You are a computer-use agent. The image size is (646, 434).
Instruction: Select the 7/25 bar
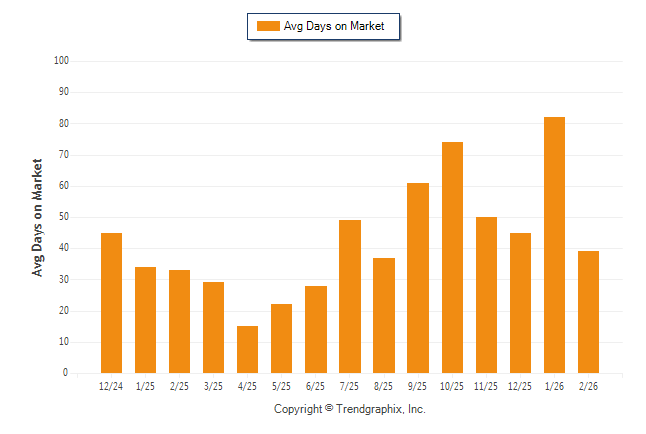(350, 296)
